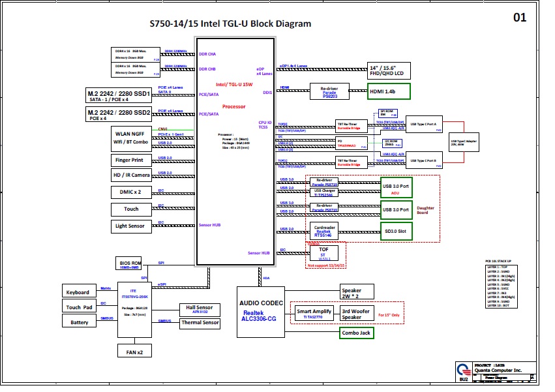Select the Re-driver Parade PS8203 block
The height and width of the screenshot is (392, 555).
[x=329, y=91]
